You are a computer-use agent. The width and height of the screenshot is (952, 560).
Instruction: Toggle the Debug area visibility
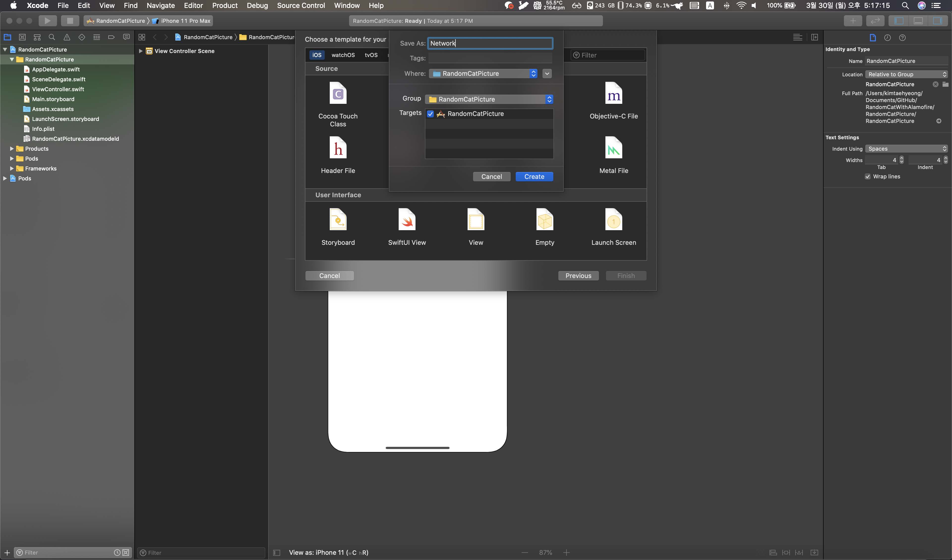pyautogui.click(x=918, y=21)
